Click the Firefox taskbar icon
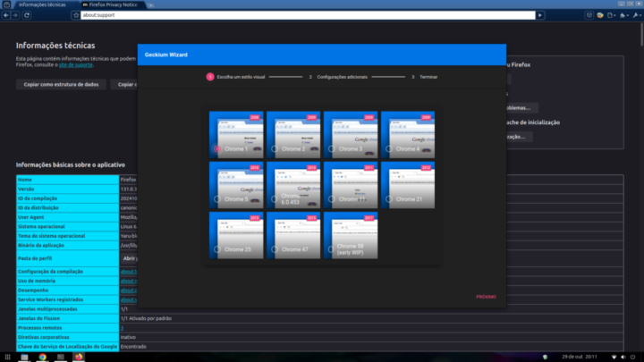 pos(79,357)
